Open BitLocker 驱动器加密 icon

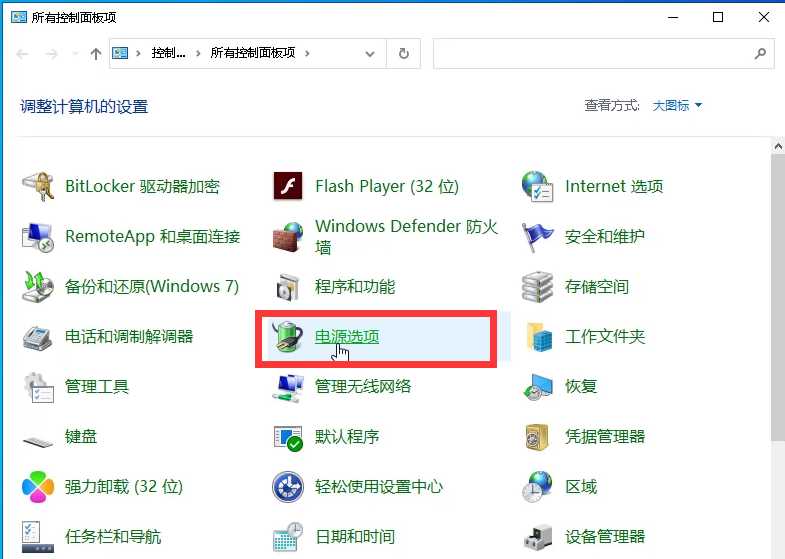coord(38,186)
